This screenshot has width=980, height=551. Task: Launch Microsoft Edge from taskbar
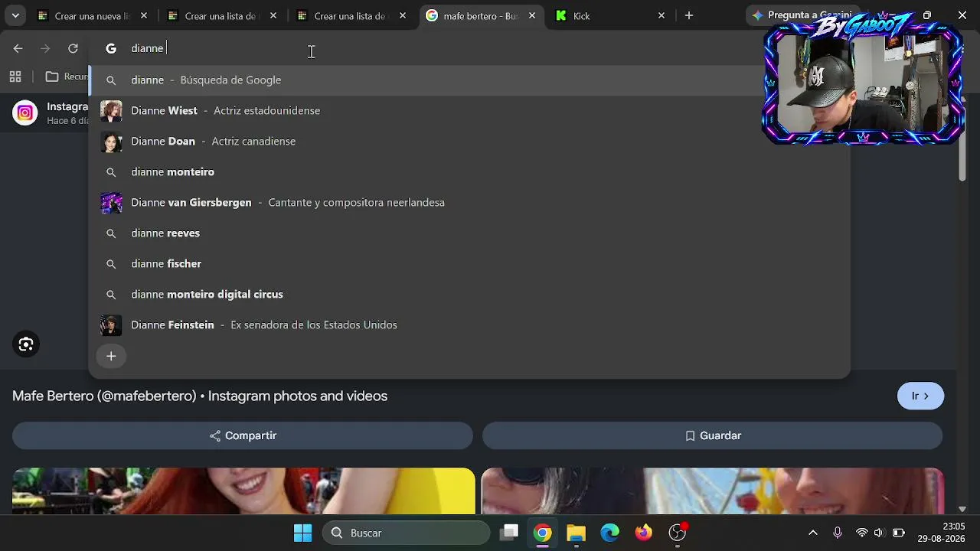point(610,533)
